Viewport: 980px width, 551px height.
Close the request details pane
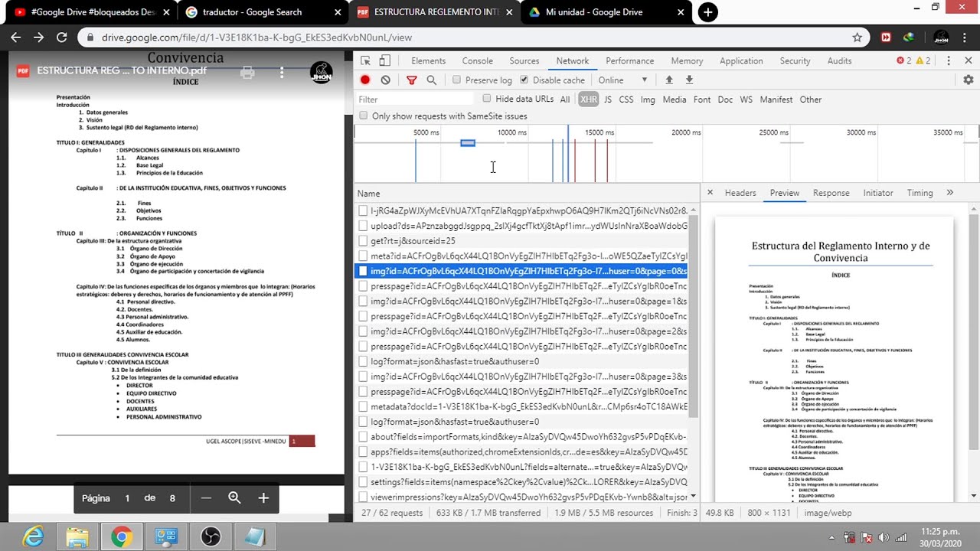710,193
